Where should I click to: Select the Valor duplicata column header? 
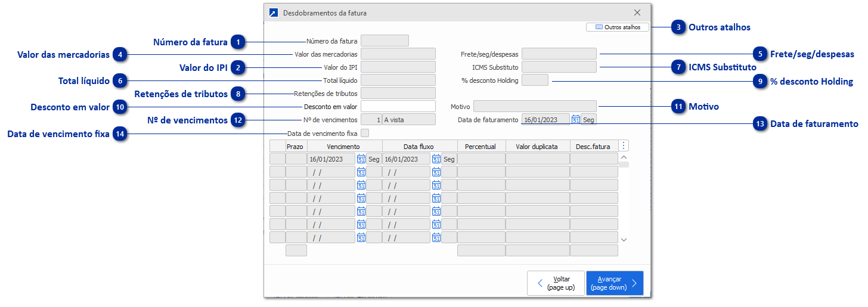point(537,147)
